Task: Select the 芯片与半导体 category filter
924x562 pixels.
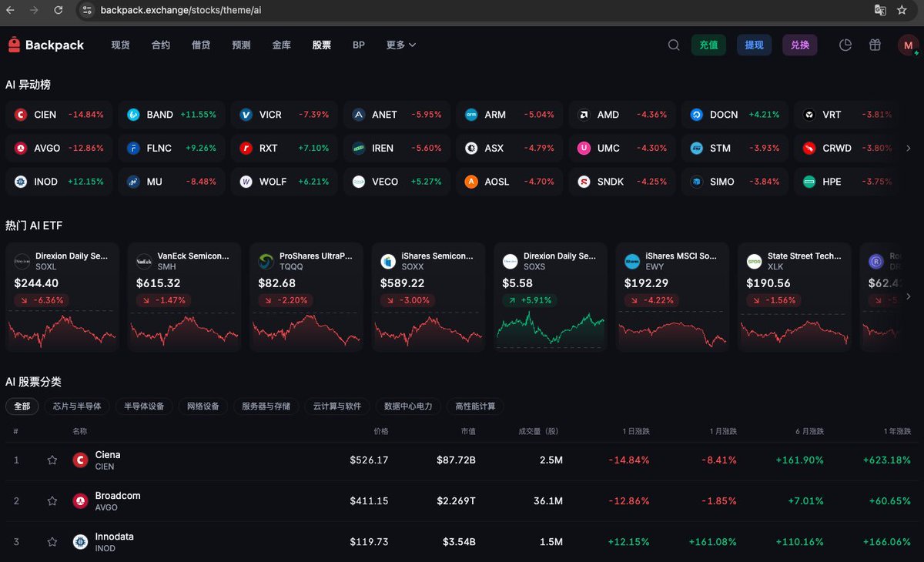Action: pos(77,406)
